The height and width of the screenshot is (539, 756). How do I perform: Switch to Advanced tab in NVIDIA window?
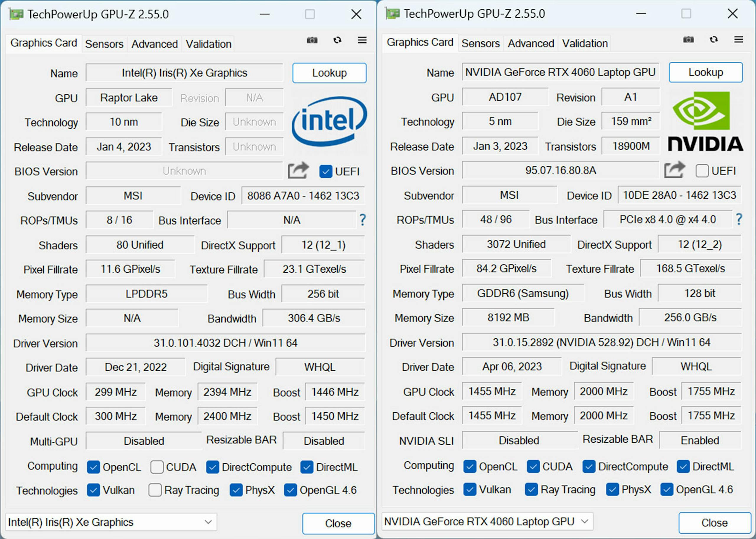(x=531, y=43)
